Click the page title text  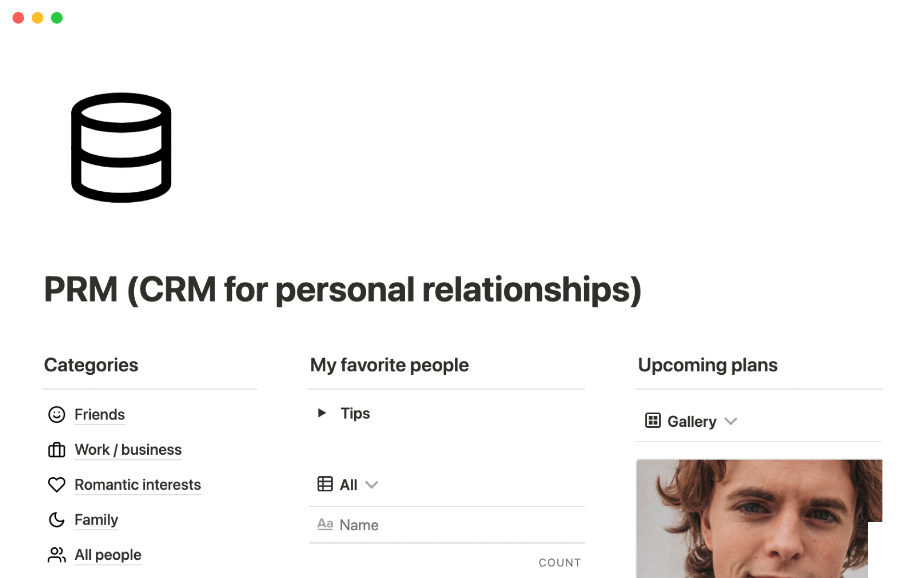pos(342,289)
